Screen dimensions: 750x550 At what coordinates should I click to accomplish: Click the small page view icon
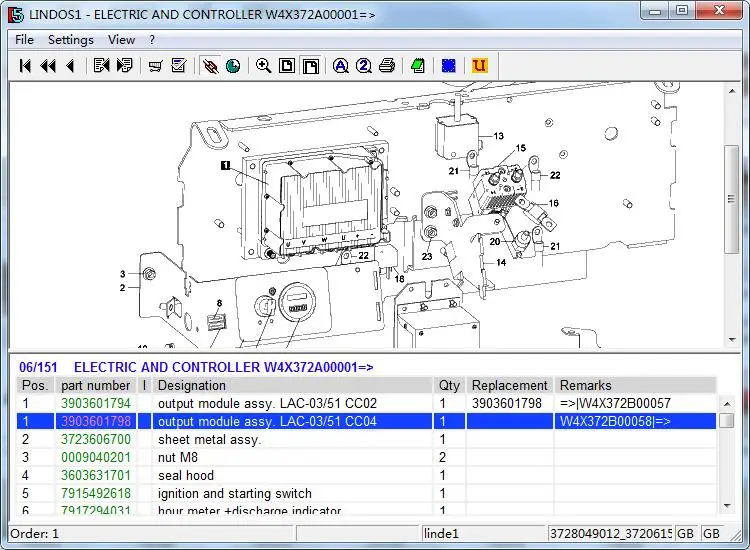287,66
